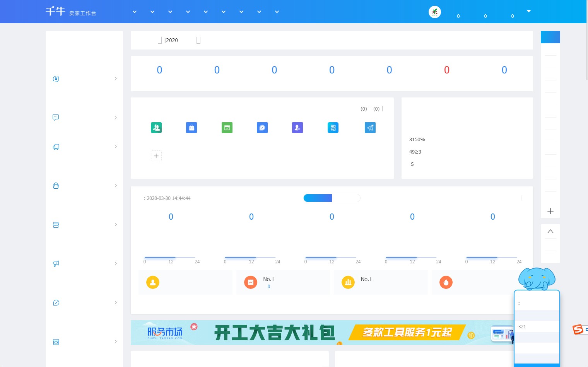The image size is (588, 367).
Task: Open the green contacts app shortcut
Action: click(156, 128)
